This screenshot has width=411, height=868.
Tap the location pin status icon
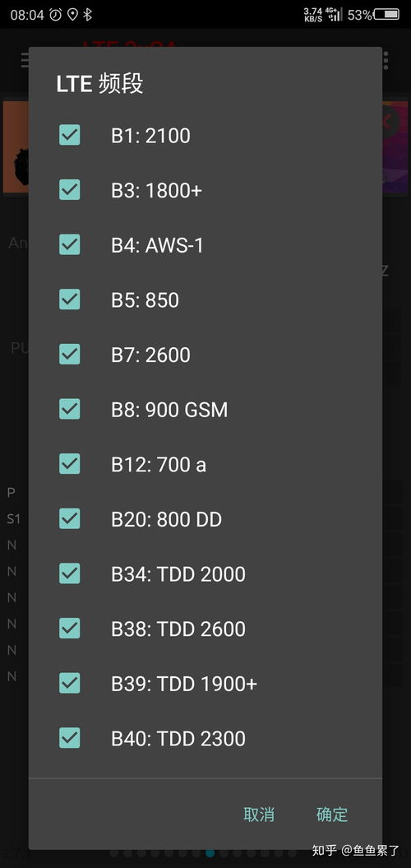pyautogui.click(x=72, y=15)
